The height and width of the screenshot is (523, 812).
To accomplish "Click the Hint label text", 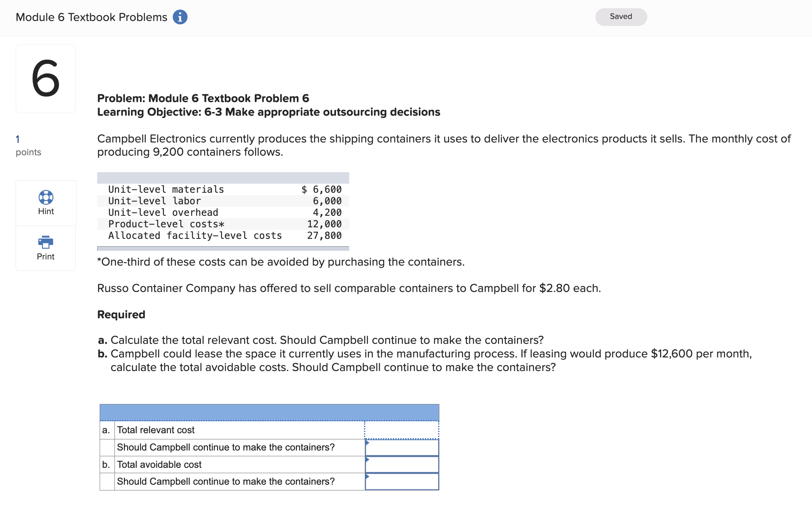I will 46,211.
